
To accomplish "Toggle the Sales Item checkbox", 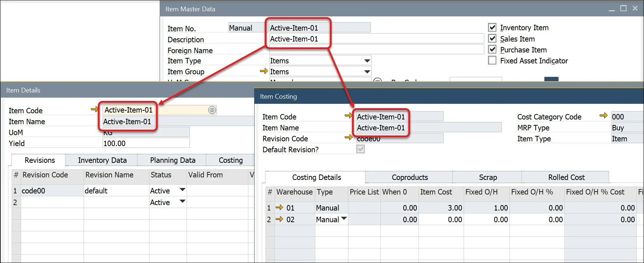I will pyautogui.click(x=492, y=39).
